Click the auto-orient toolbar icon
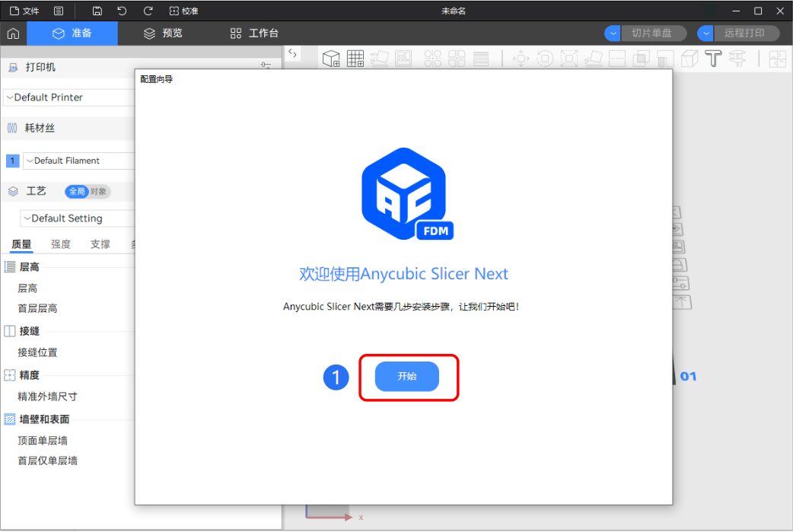 click(379, 59)
